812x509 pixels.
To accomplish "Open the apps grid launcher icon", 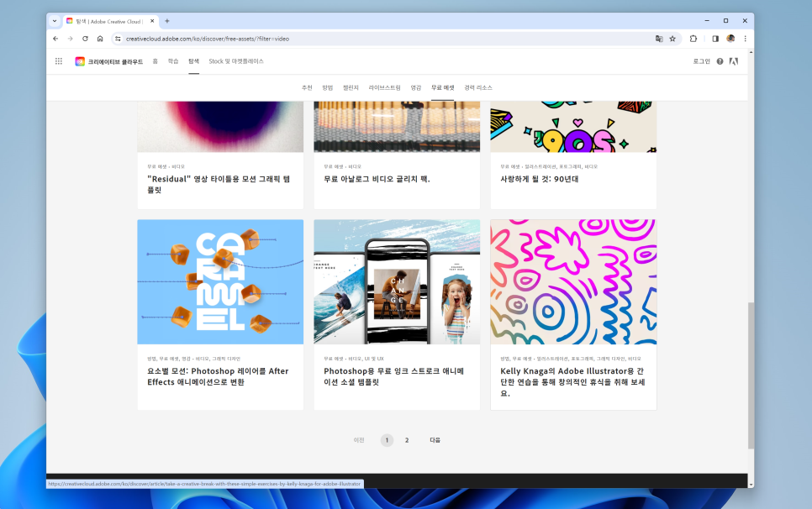I will click(x=59, y=61).
